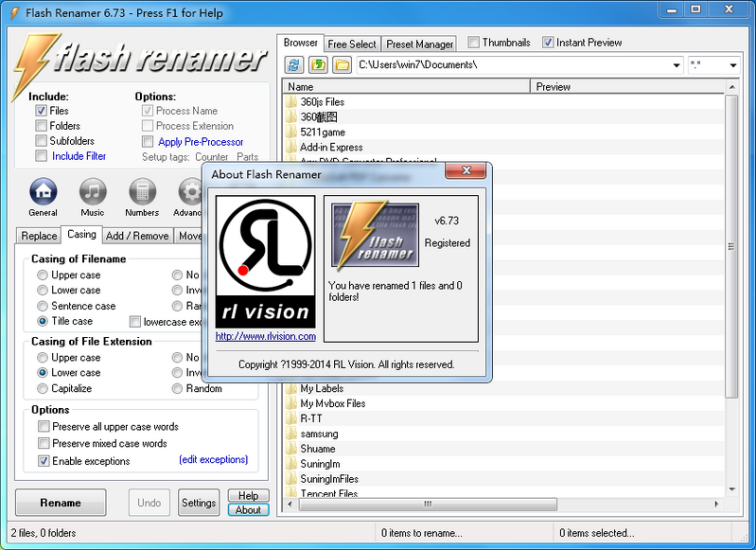Screen dimensions: 756x550
Task: Refresh the file list with blue arrows icon
Action: tap(293, 64)
